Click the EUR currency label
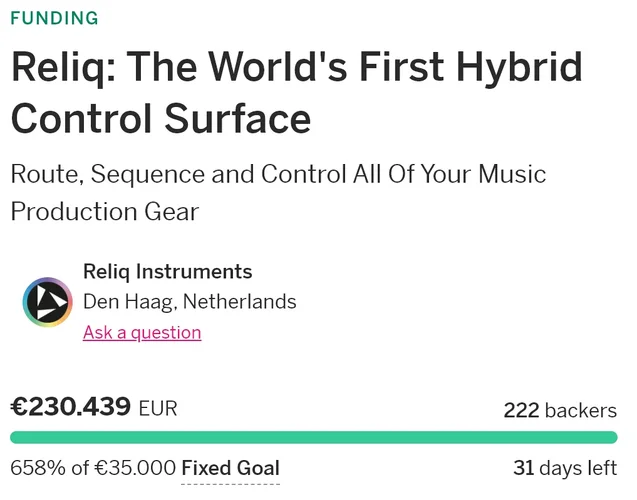This screenshot has width=637, height=500. click(x=158, y=409)
